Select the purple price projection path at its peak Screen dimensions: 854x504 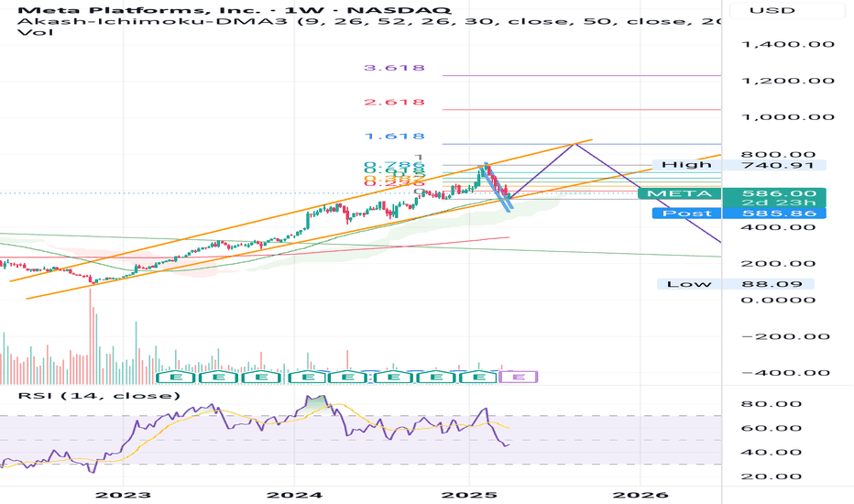575,144
